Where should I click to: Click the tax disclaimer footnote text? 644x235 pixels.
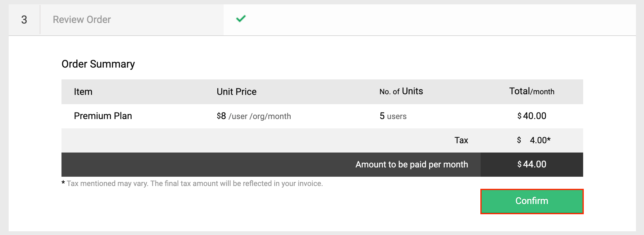click(x=195, y=184)
